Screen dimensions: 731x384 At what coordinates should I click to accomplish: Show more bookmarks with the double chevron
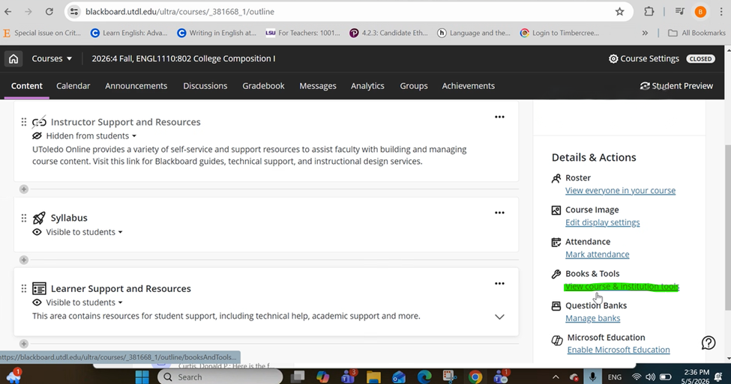click(x=645, y=33)
